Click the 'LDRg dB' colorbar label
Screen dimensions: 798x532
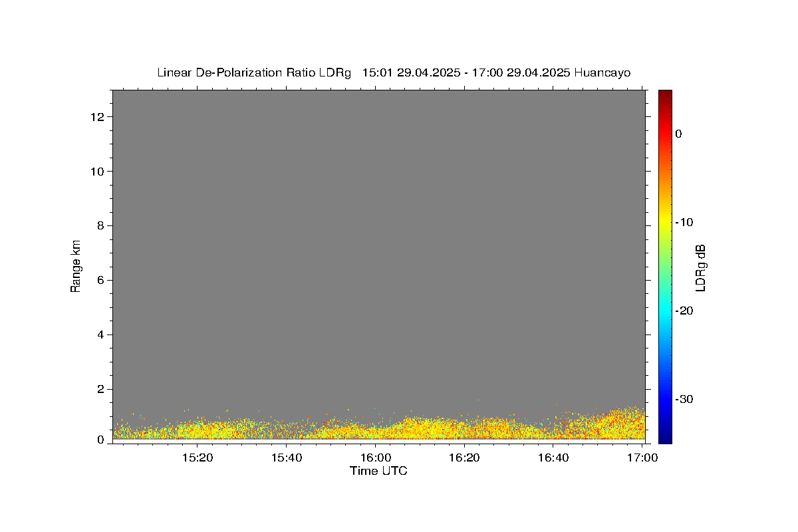[x=700, y=267]
